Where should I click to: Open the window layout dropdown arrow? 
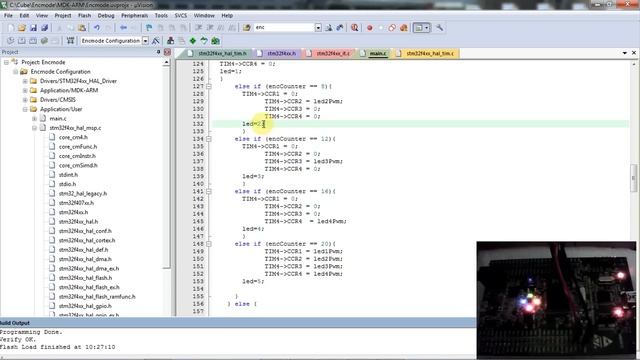pyautogui.click(x=427, y=28)
